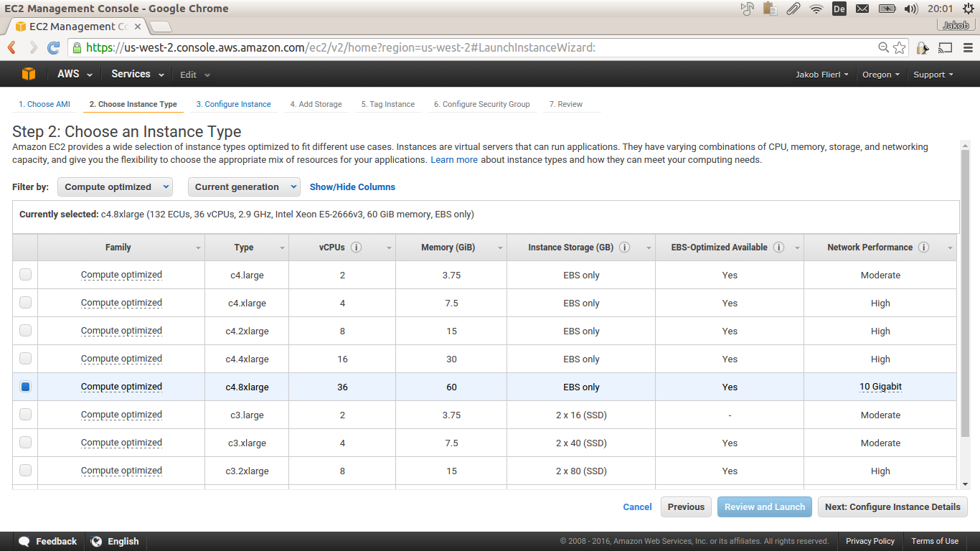980x551 pixels.
Task: Click the secure lock icon in URL bar
Action: tap(77, 48)
